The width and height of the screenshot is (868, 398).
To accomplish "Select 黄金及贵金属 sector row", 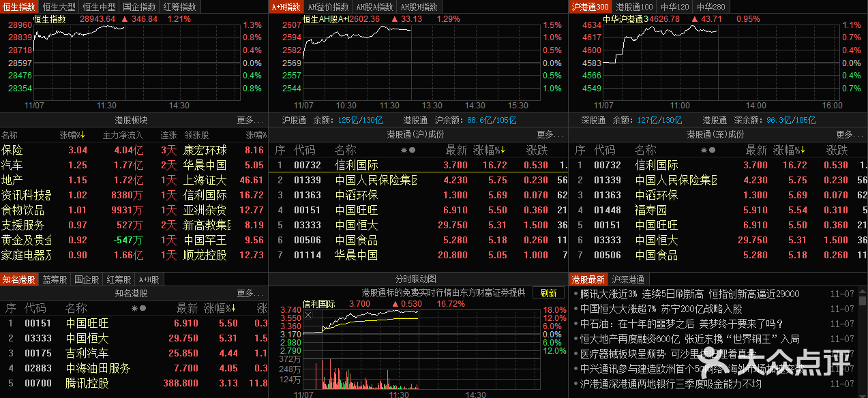I will [x=134, y=240].
